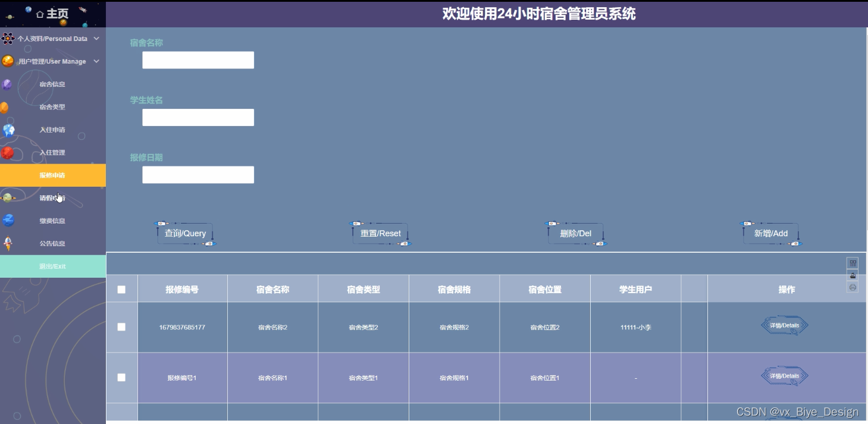The height and width of the screenshot is (424, 868).
Task: Click the cell 报修编号1
Action: coord(182,378)
